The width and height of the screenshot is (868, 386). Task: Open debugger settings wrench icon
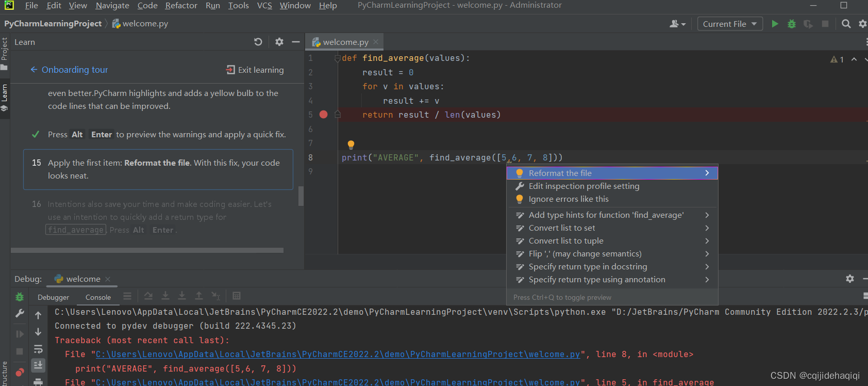pyautogui.click(x=20, y=313)
